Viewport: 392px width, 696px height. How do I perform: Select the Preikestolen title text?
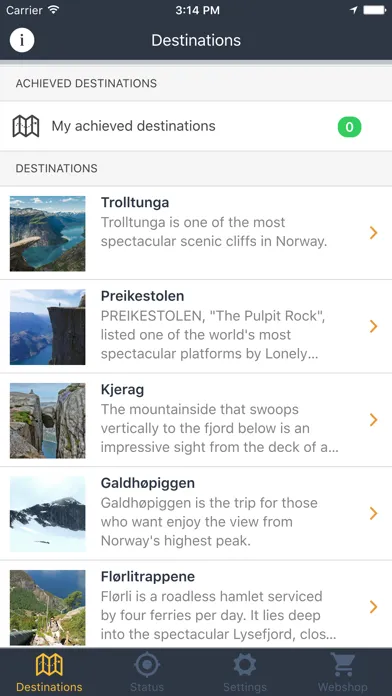[143, 296]
